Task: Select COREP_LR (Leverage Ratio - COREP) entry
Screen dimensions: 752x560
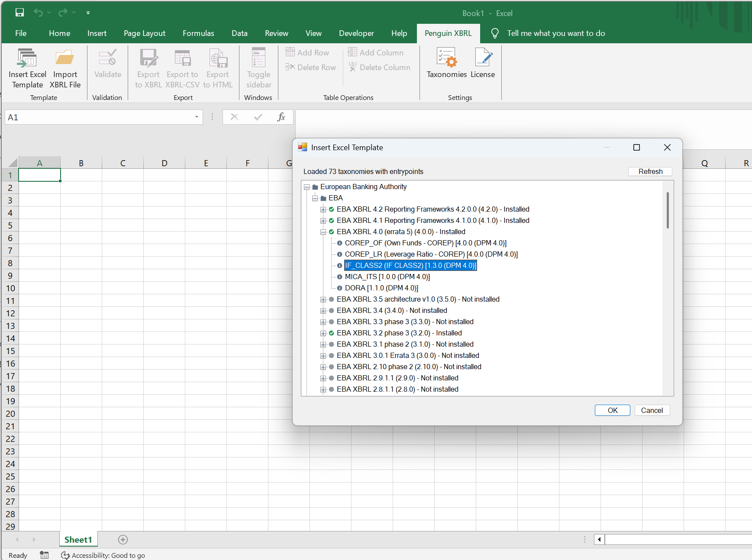Action: 431,254
